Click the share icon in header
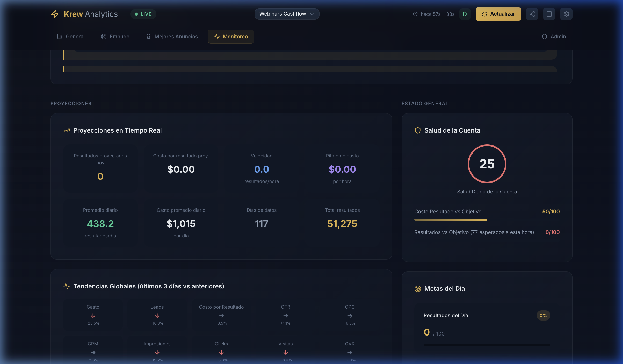This screenshot has width=623, height=364. coord(532,14)
